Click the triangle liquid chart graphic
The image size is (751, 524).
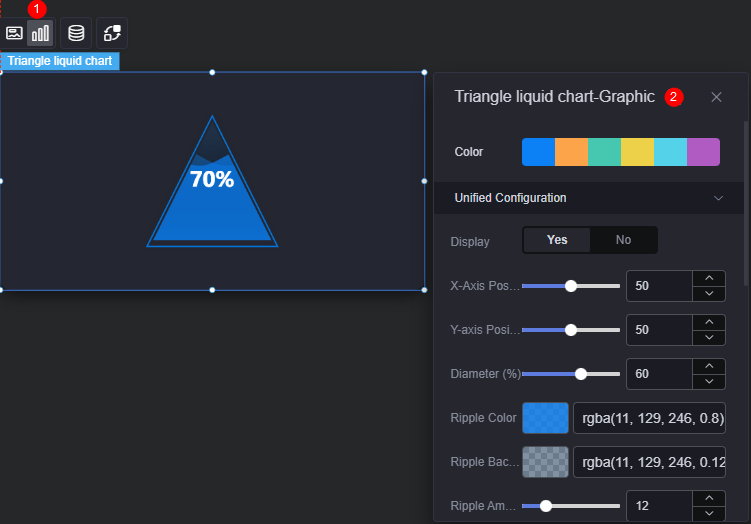212,181
